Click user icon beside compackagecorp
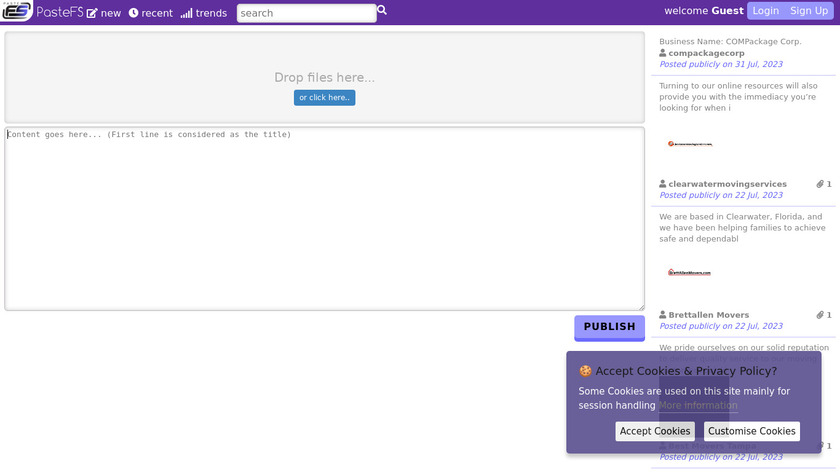The height and width of the screenshot is (472, 840). pyautogui.click(x=663, y=53)
